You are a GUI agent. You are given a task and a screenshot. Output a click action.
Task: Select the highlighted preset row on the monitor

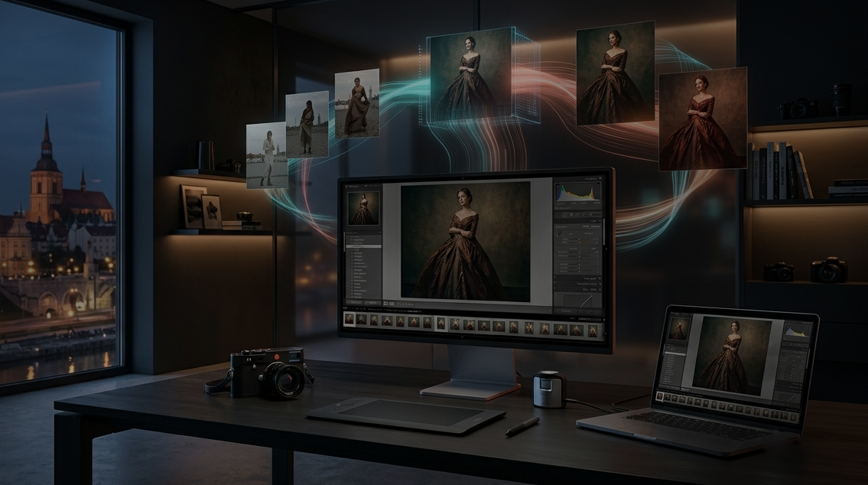coord(364,246)
